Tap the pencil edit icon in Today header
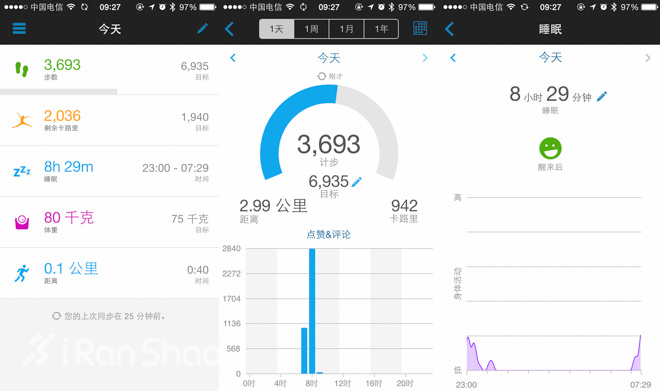This screenshot has width=660, height=391. pos(202,29)
